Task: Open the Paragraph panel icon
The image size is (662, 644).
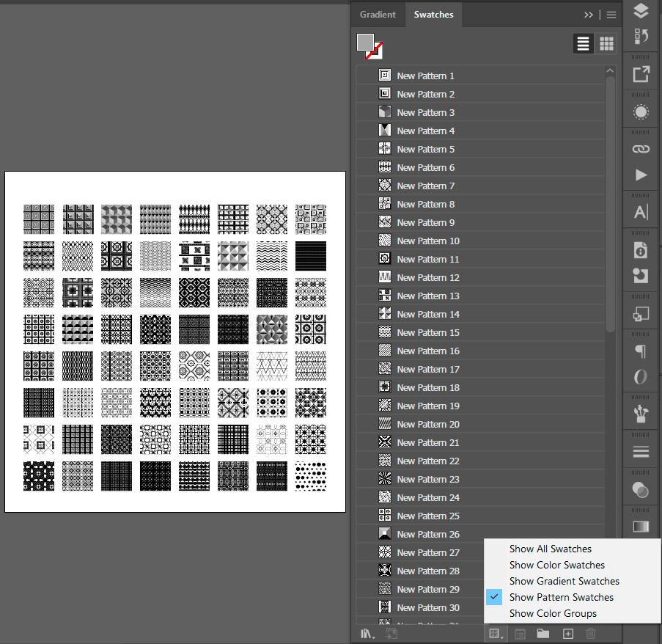Action: pyautogui.click(x=640, y=351)
